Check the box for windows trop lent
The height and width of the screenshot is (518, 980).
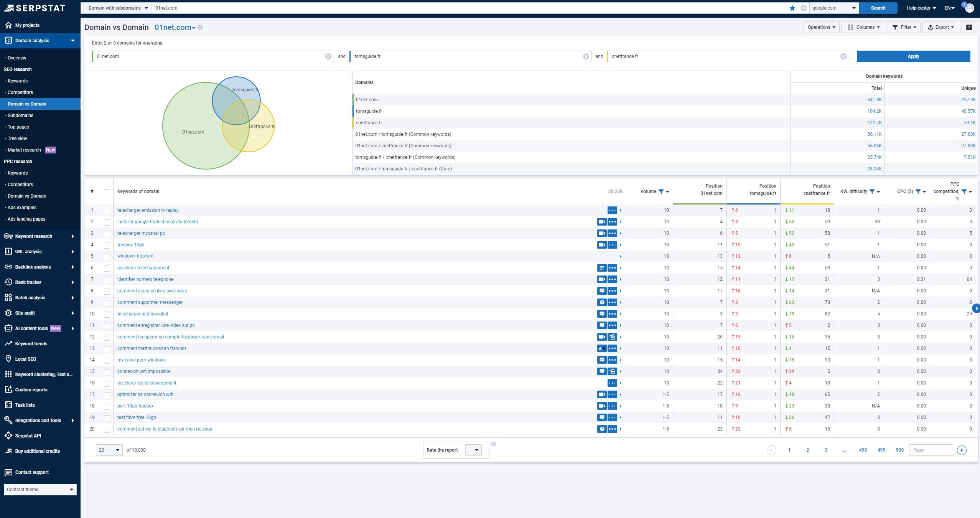coord(107,257)
